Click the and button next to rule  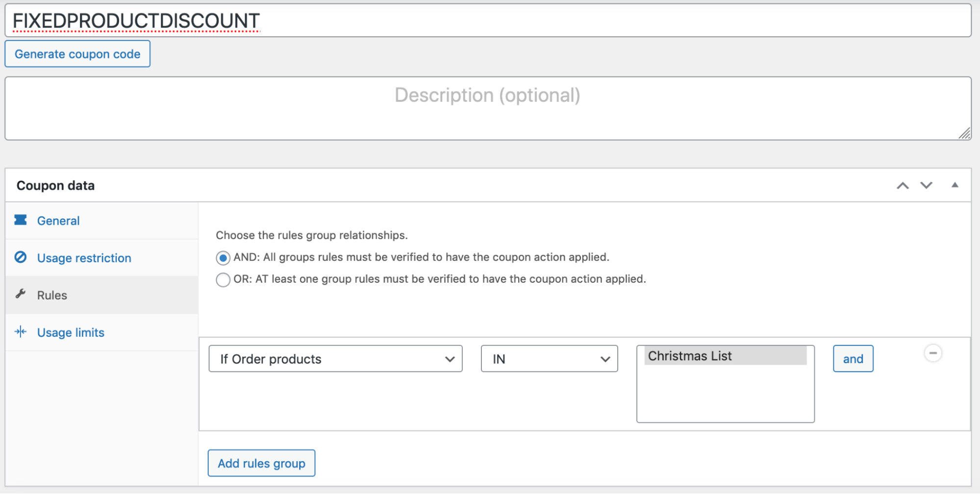pos(853,359)
